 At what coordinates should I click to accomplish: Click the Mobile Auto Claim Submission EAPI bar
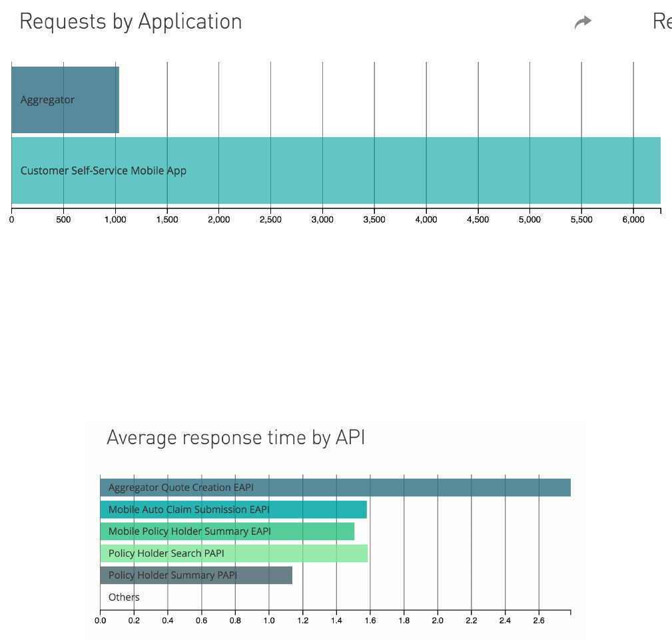(x=234, y=509)
